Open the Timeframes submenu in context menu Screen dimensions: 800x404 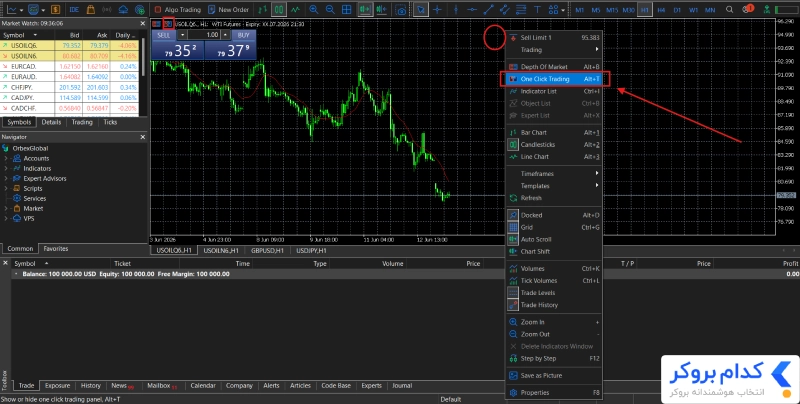(x=554, y=174)
